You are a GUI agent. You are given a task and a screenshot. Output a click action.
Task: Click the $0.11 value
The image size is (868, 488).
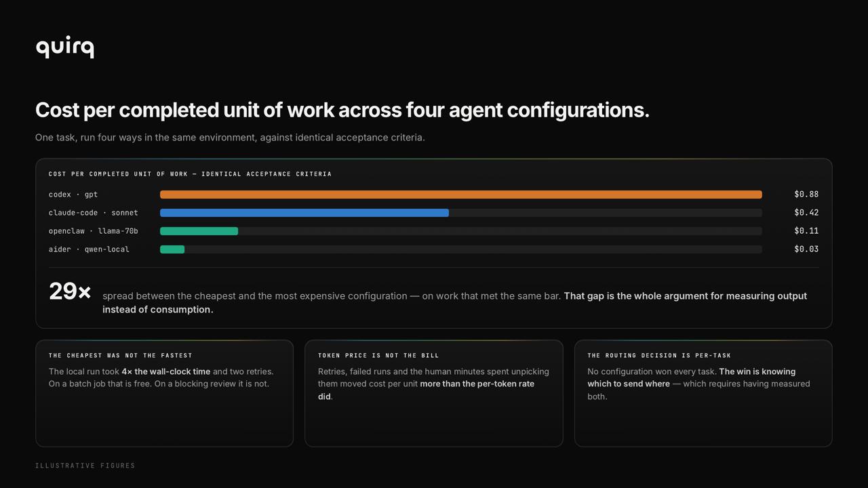tap(806, 231)
